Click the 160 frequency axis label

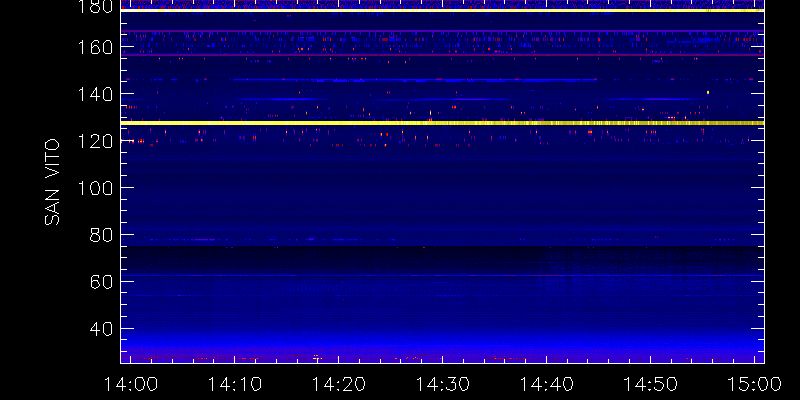tap(95, 47)
